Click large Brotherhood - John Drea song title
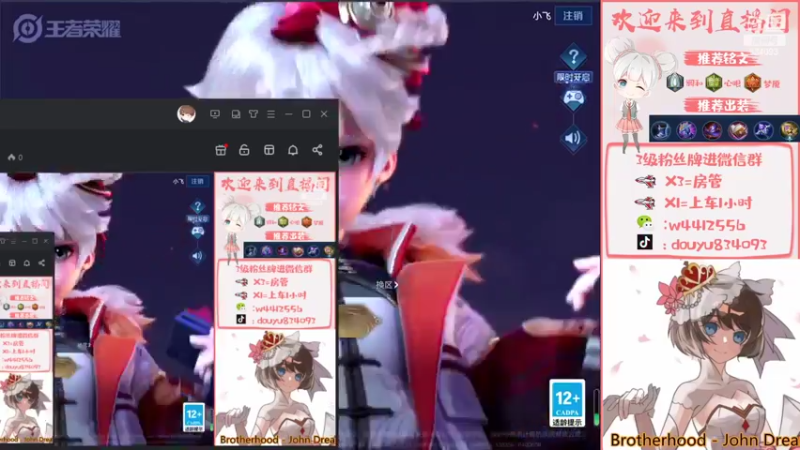 (705, 440)
